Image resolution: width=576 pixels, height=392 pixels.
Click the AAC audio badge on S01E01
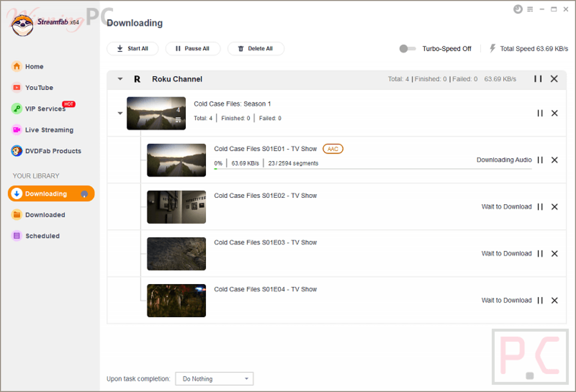(333, 149)
